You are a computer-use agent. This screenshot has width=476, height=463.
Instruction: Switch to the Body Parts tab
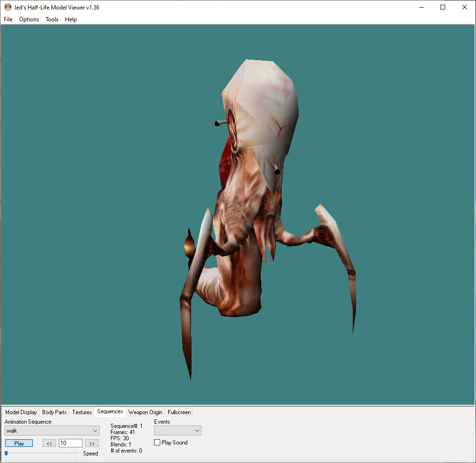click(x=55, y=412)
